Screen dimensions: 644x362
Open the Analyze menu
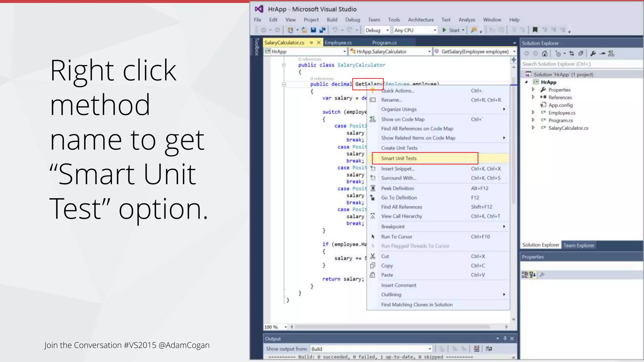pos(467,19)
